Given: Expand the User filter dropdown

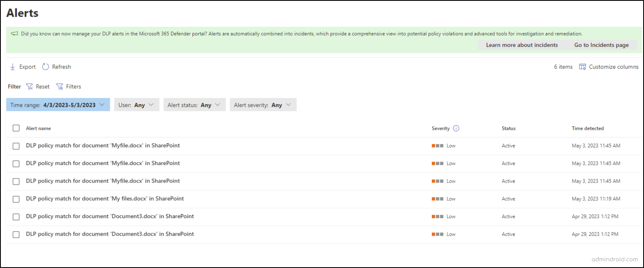Looking at the screenshot, I should tap(136, 104).
